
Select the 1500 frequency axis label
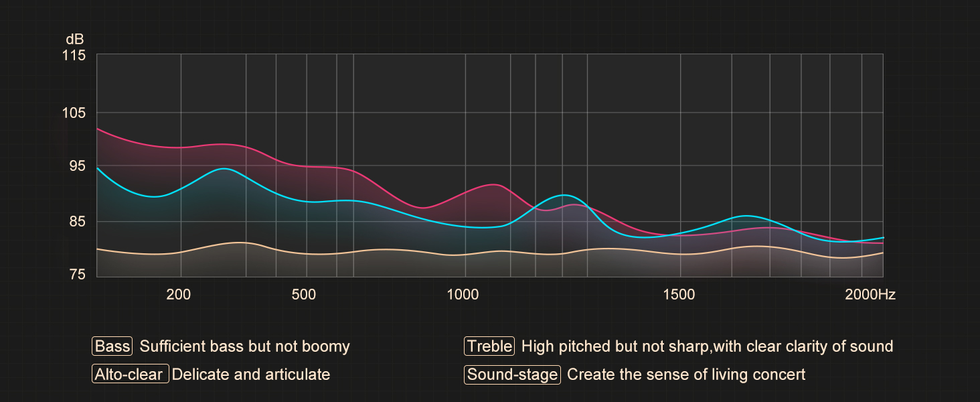[x=680, y=295]
